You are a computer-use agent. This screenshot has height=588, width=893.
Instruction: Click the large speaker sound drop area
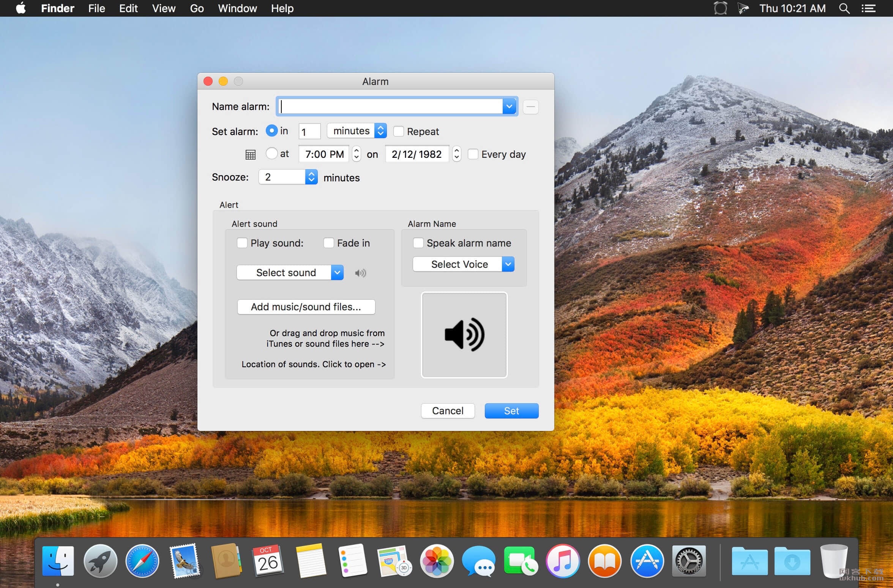click(x=464, y=335)
